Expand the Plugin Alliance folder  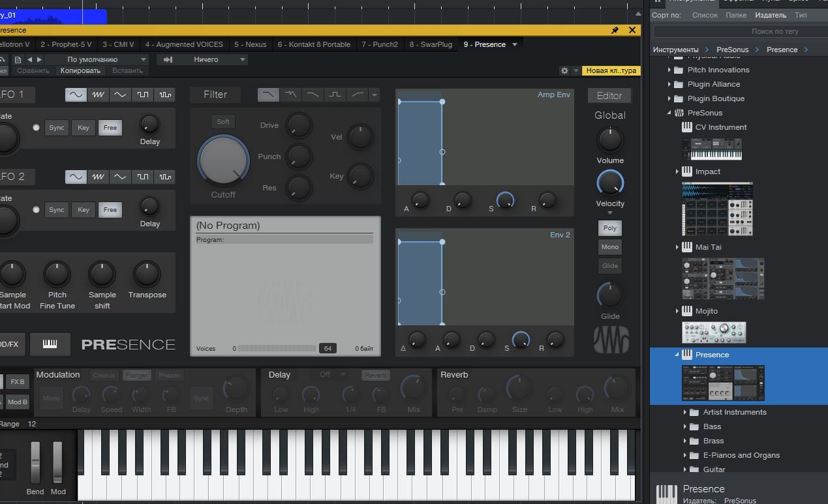[669, 84]
